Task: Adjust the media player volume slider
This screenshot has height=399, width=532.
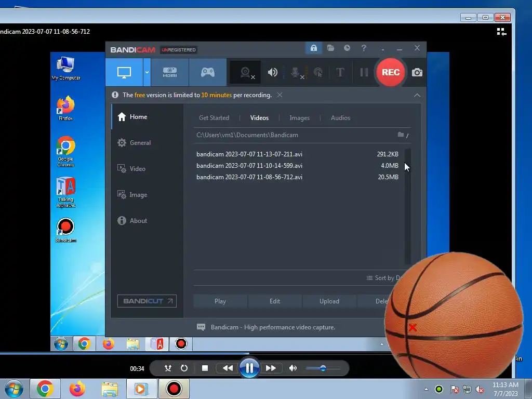Action: click(323, 368)
